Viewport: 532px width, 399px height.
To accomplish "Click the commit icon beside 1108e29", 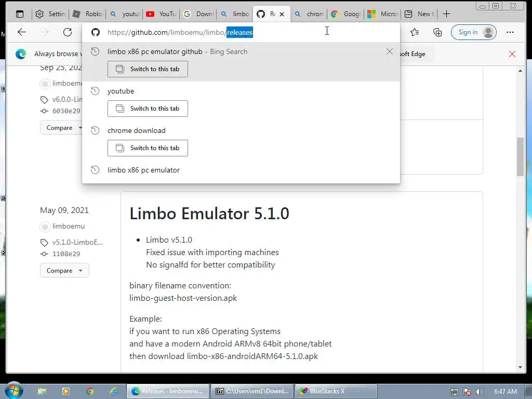I will pos(44,254).
